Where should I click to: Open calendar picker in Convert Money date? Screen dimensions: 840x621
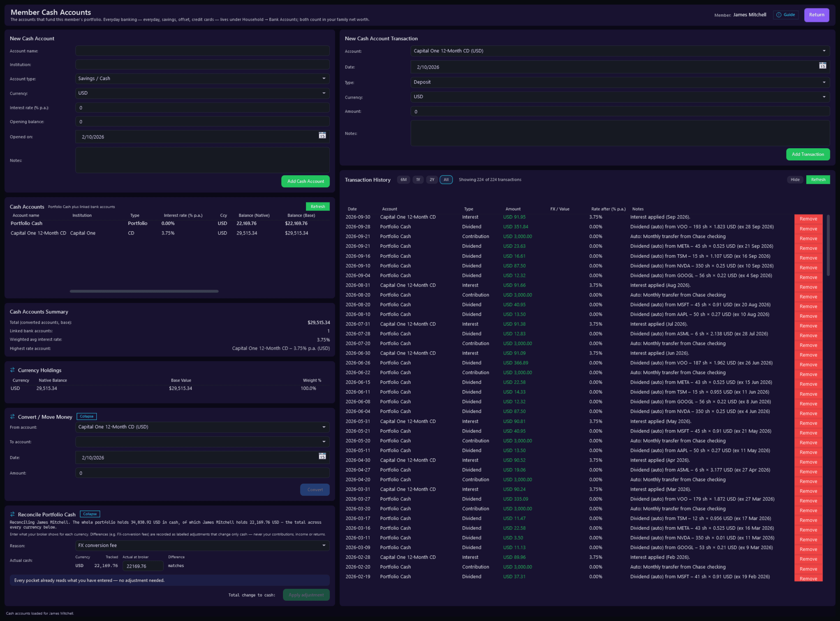[x=322, y=456]
